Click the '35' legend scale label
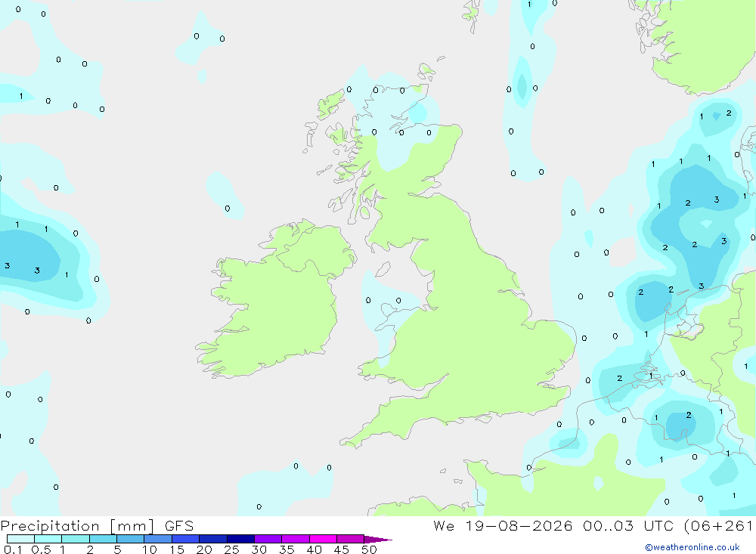Image resolution: width=756 pixels, height=554 pixels. coord(287,549)
